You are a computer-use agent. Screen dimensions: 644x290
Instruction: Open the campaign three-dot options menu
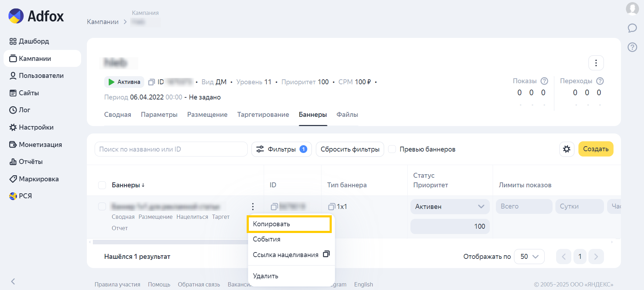click(596, 63)
